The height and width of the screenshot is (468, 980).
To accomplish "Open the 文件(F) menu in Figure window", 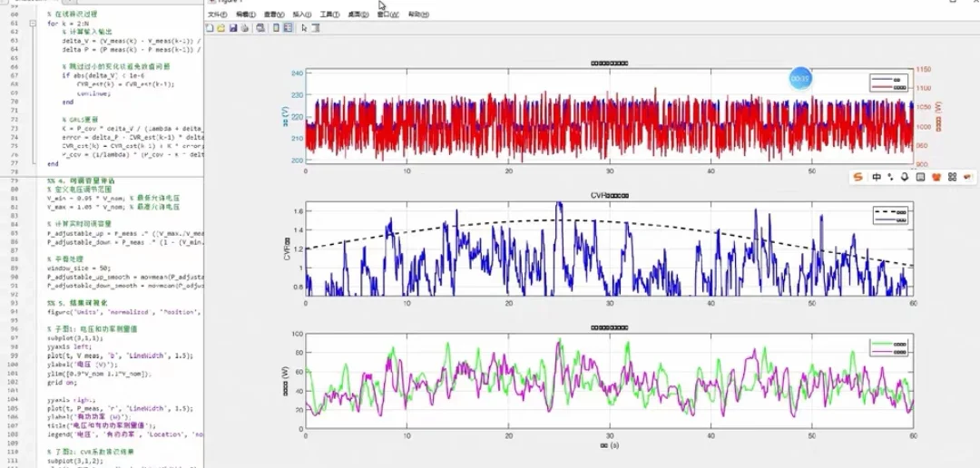I will click(217, 15).
